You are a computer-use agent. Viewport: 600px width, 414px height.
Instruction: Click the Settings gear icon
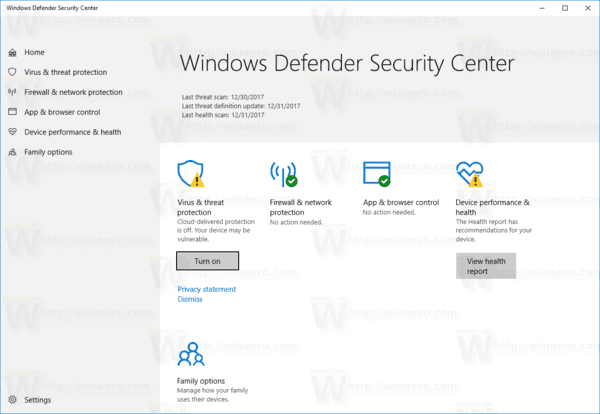12,399
